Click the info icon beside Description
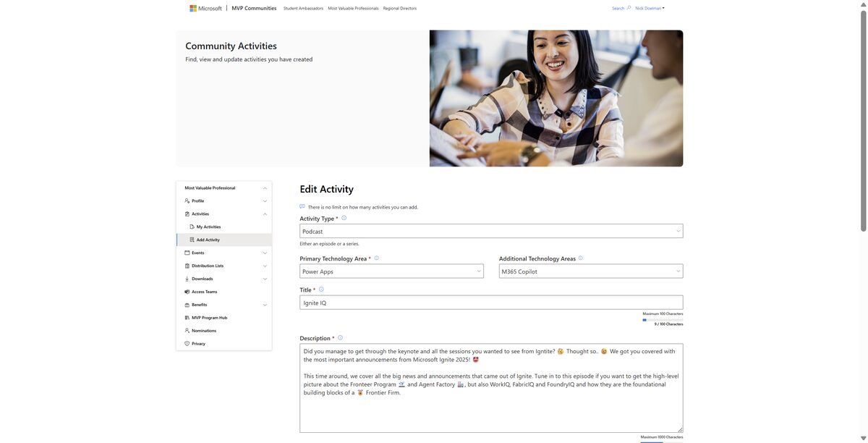Image resolution: width=868 pixels, height=443 pixels. (340, 337)
